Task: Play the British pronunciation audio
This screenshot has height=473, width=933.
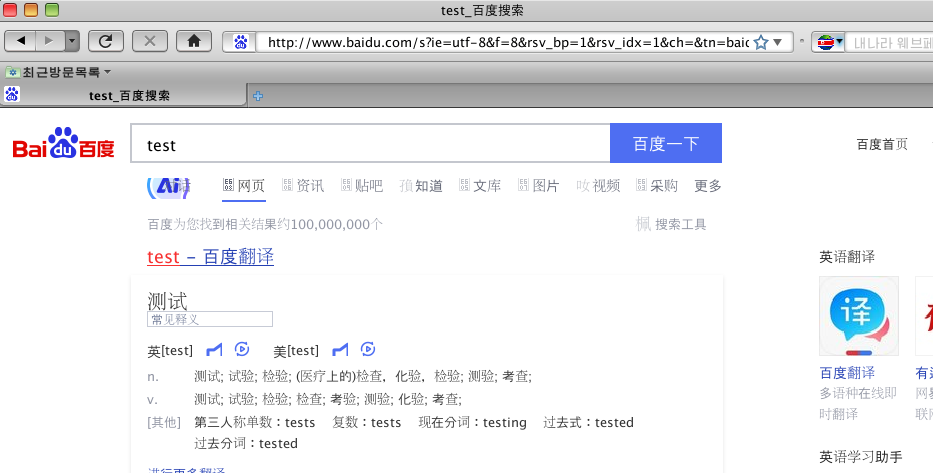Action: click(x=242, y=349)
